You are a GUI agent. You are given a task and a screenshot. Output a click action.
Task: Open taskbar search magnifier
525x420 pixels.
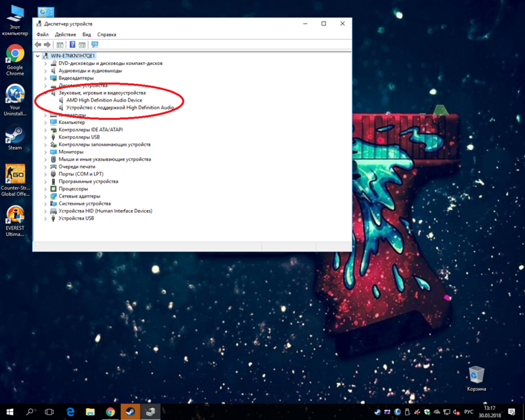coord(30,411)
